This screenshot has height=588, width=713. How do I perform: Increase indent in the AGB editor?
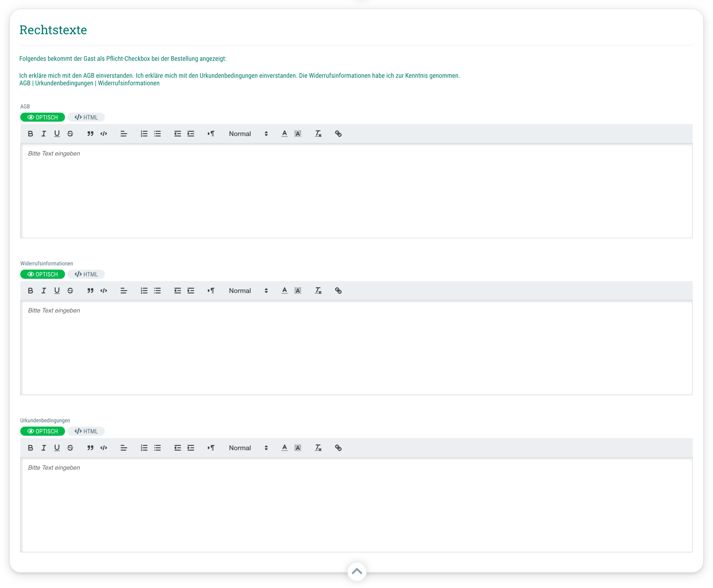click(x=191, y=134)
